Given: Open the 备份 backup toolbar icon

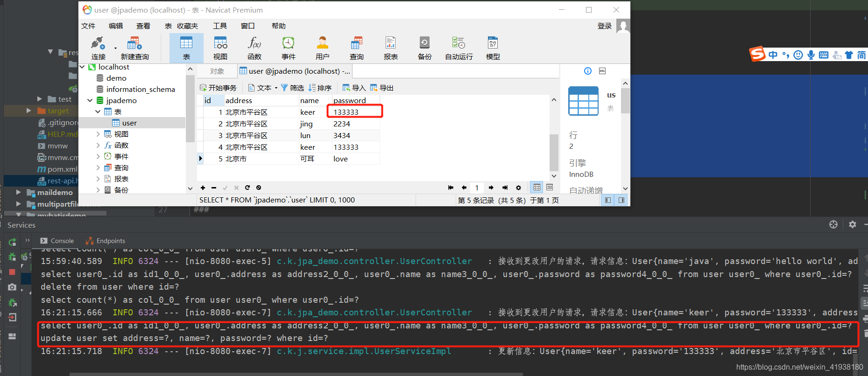Looking at the screenshot, I should click(x=425, y=49).
